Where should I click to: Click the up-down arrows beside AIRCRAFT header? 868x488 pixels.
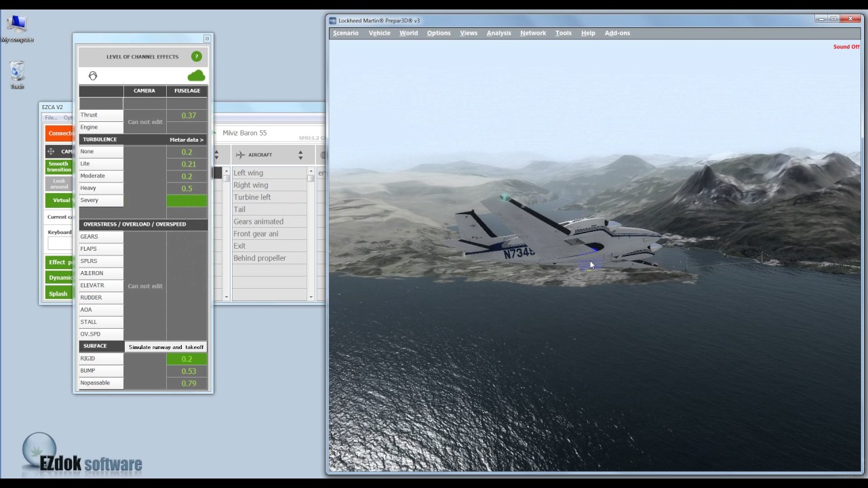coord(300,155)
